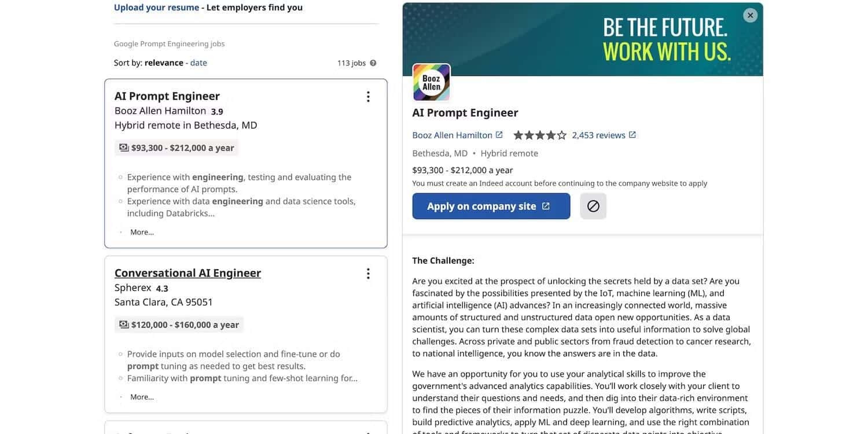Close the job details panel
This screenshot has height=434, width=868.
click(751, 16)
